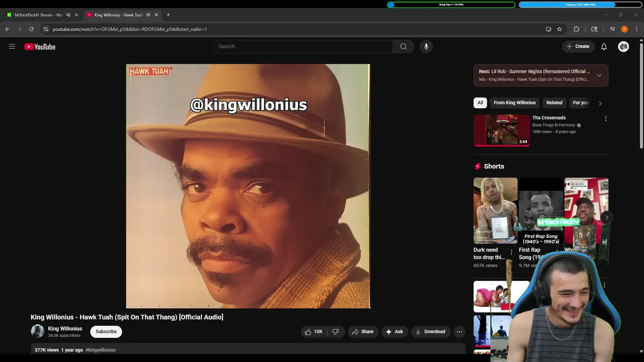The width and height of the screenshot is (644, 362).
Task: Expand the Next up mix playlist
Action: tap(599, 75)
